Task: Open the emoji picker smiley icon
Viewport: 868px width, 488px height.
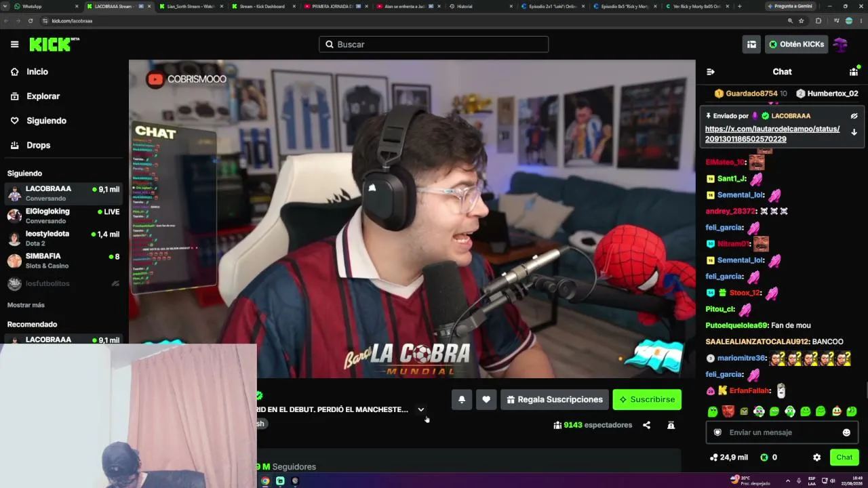Action: [x=846, y=432]
